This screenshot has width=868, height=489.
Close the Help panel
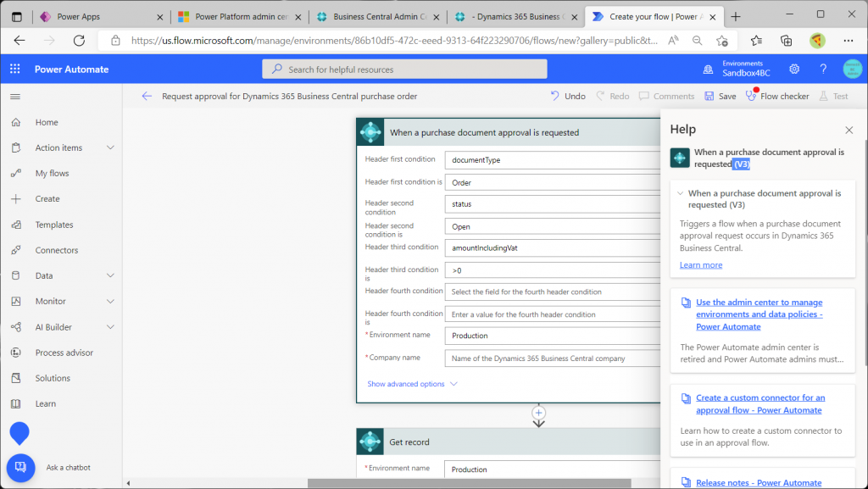point(849,130)
